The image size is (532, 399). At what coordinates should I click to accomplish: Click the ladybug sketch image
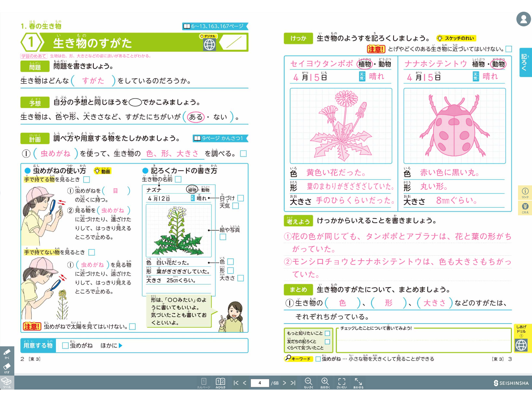tap(455, 126)
